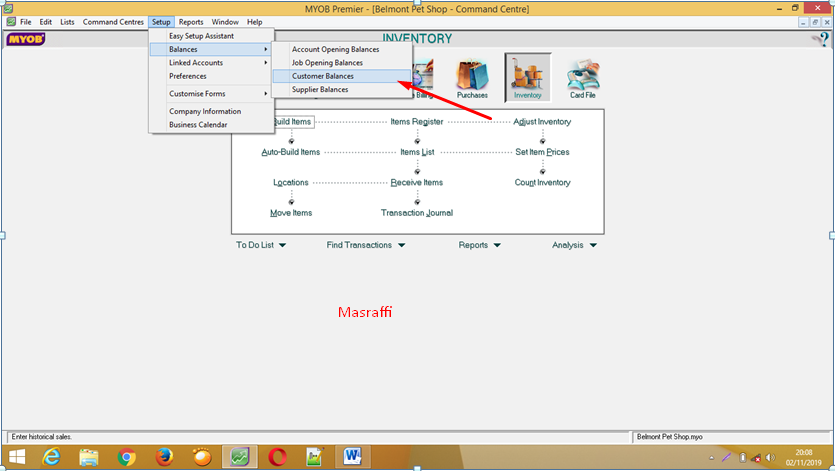Choose Easy Setup Assistant

(211, 36)
